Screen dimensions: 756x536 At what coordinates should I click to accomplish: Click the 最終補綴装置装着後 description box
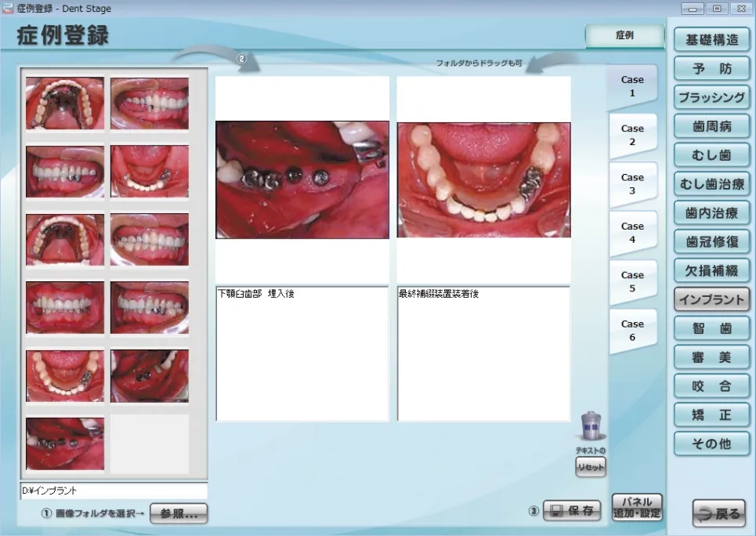point(483,353)
